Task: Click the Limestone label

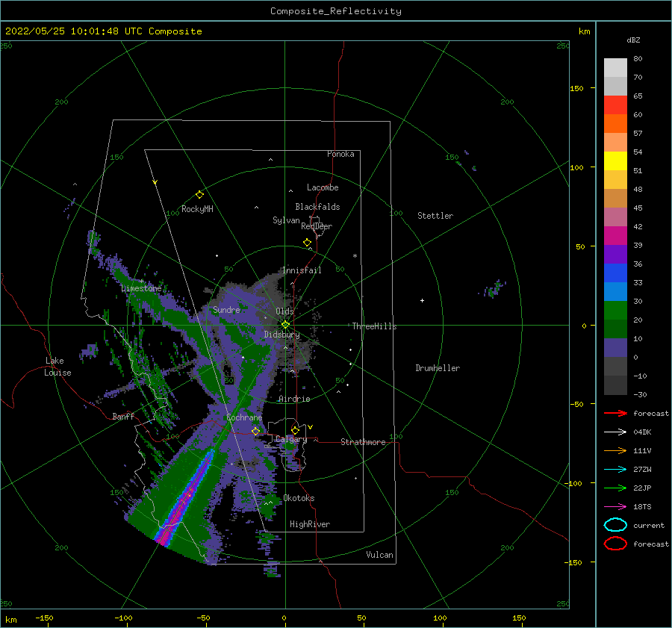Action: (x=141, y=288)
